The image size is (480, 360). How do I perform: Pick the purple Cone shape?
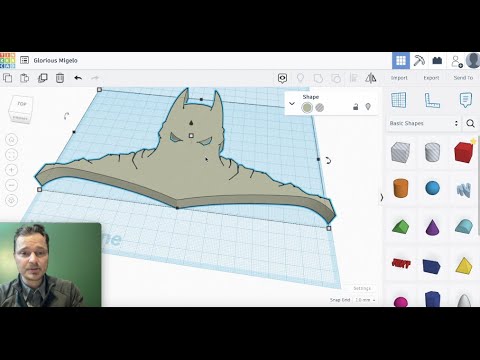(432, 227)
